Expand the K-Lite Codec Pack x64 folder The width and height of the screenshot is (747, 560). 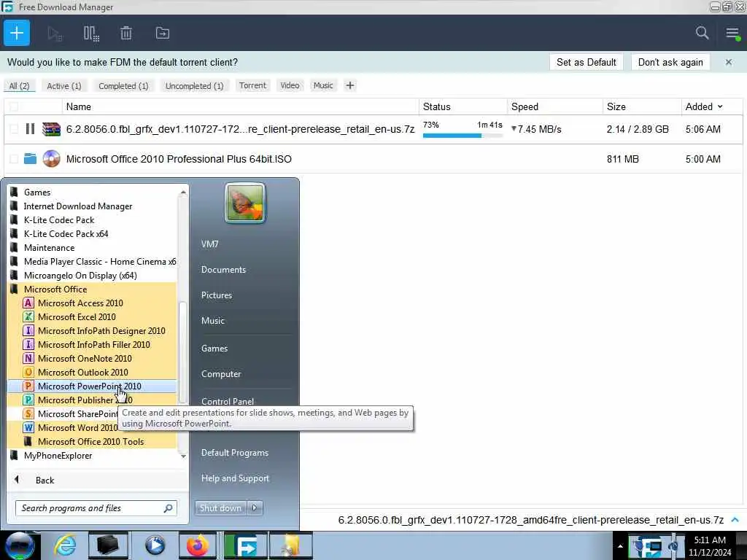[66, 234]
